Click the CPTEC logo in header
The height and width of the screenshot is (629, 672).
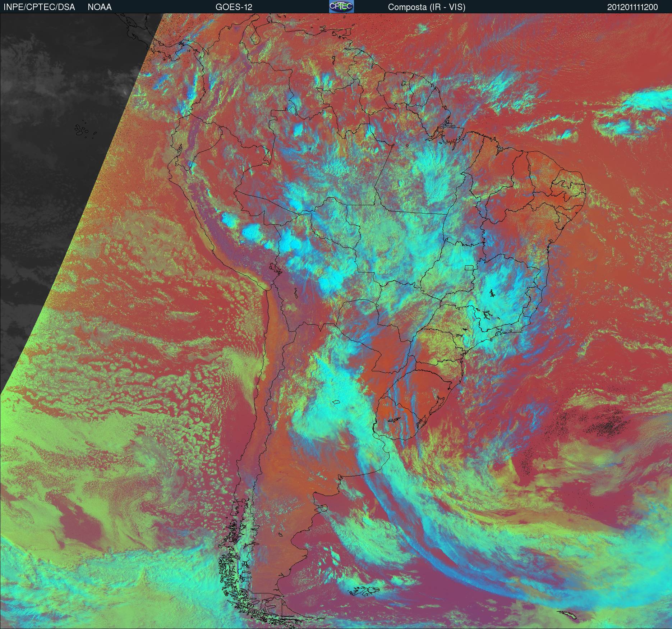(x=341, y=7)
